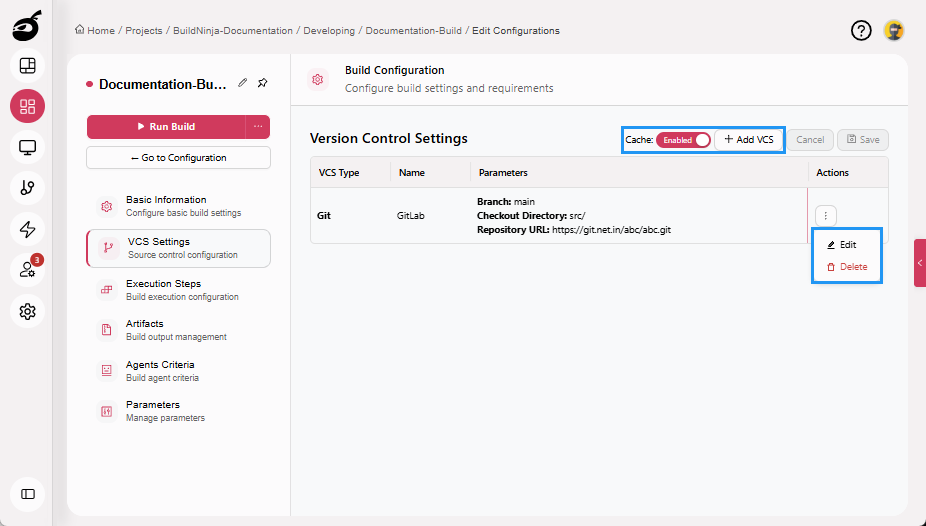This screenshot has height=526, width=926.
Task: Toggle the sidebar panel collapse icon
Action: (27, 494)
